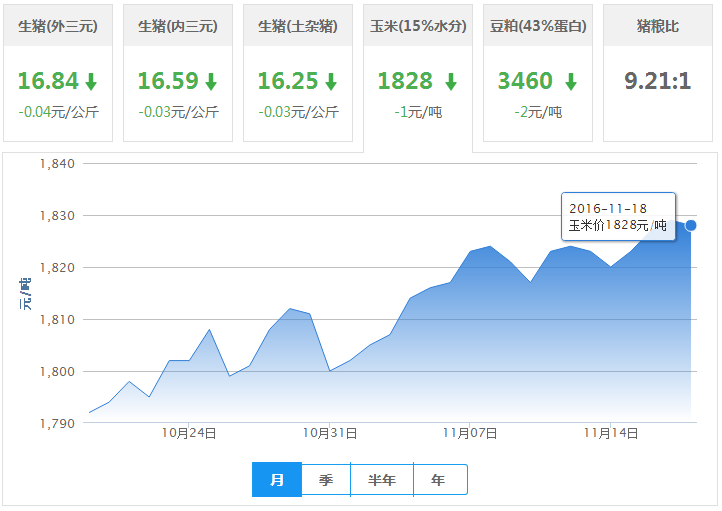Click the down arrow beside 1828

pyautogui.click(x=451, y=81)
